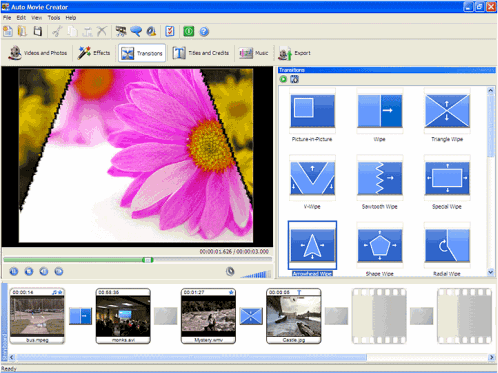Screen dimensions: 498x373
Task: Click the storyboard horizontal scrollbar thumb
Action: click(192, 357)
